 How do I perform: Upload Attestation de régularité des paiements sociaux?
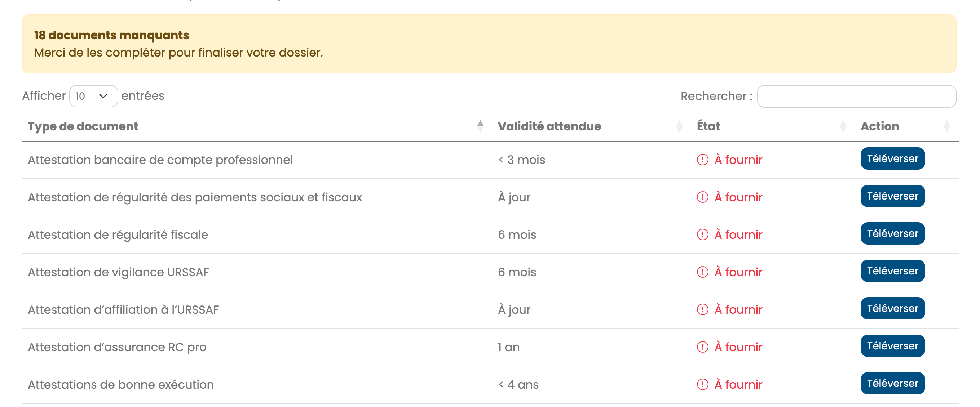point(892,196)
